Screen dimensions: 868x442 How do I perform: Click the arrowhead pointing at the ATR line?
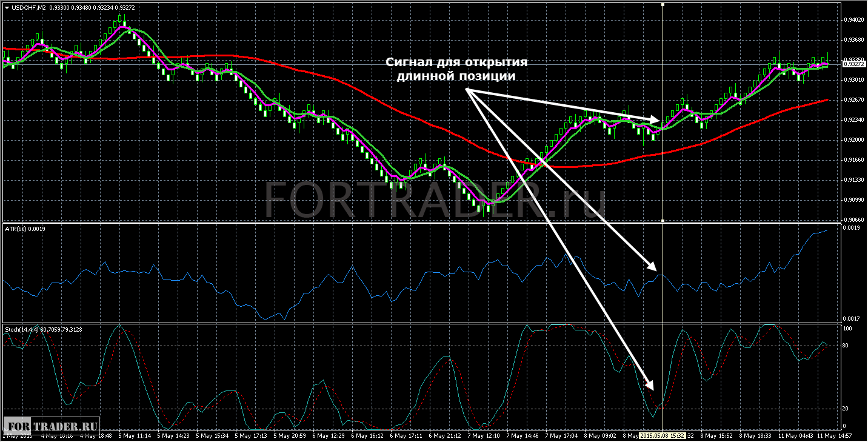[652, 266]
